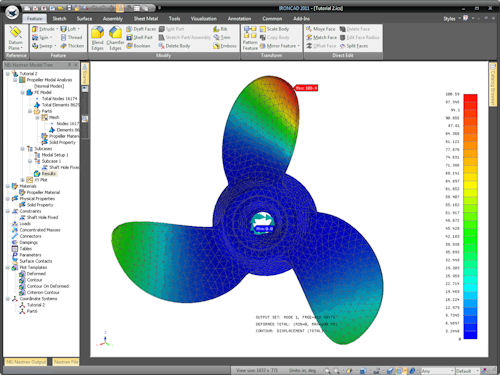Collapse the Coordinate Systems tree node
Screen dimensions: 500x375
(x=8, y=299)
